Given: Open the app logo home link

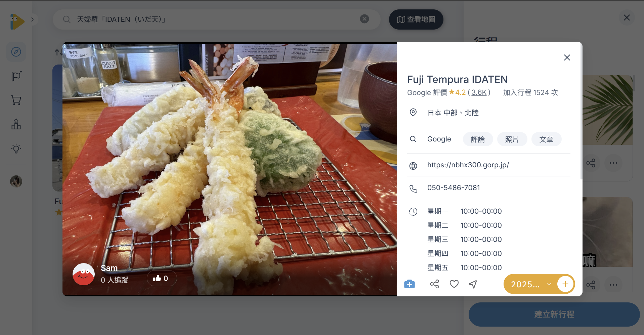Looking at the screenshot, I should (x=17, y=22).
